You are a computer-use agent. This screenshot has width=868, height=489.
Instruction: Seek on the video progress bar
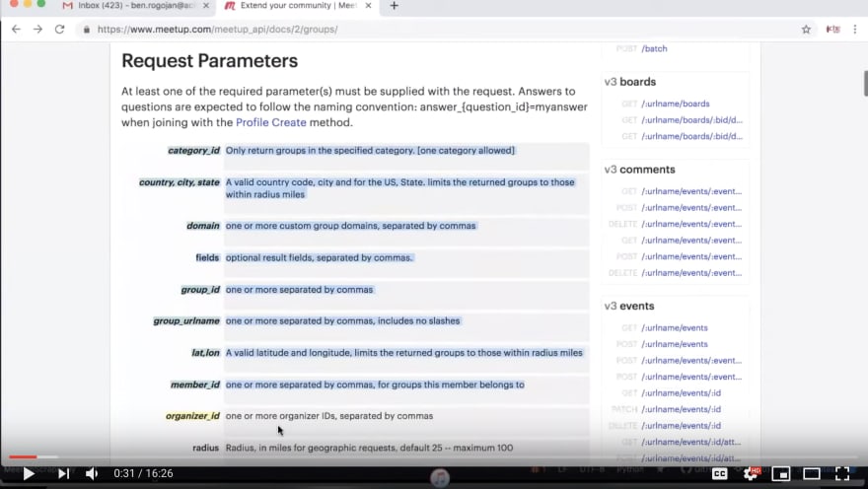coord(434,457)
